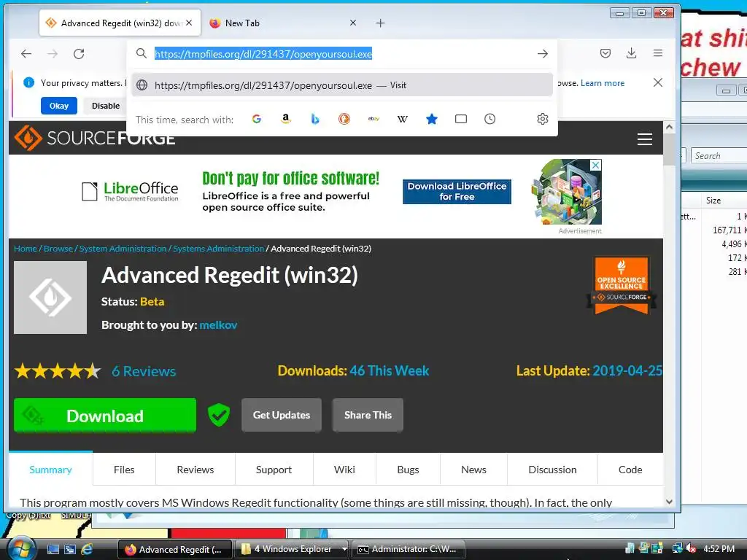This screenshot has width=747, height=560.
Task: Click the page scrollbar down arrow
Action: pyautogui.click(x=669, y=502)
